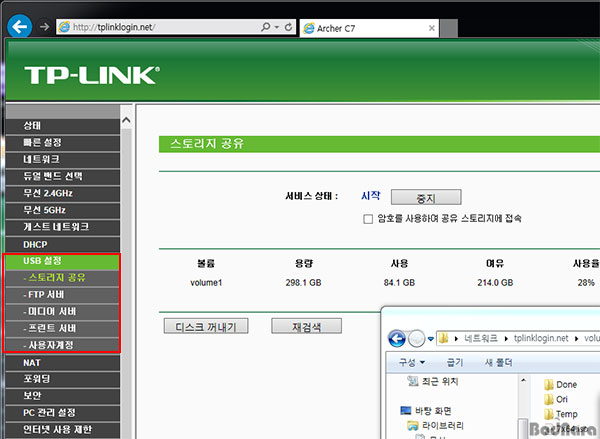The height and width of the screenshot is (439, 600).
Task: Click the 시작 service status text
Action: [371, 196]
